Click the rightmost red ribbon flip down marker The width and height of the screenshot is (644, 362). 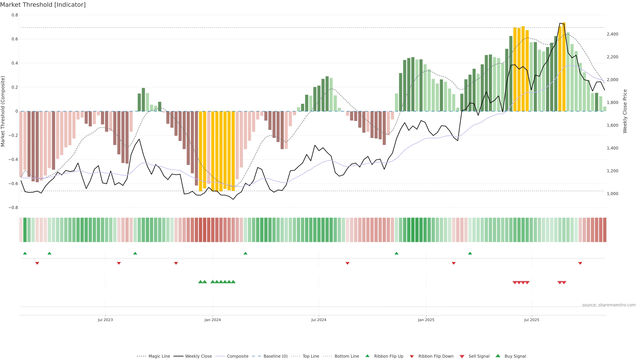coord(580,263)
